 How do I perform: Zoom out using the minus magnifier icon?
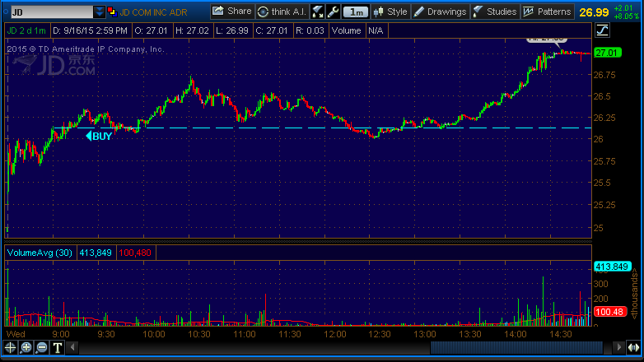pyautogui.click(x=43, y=348)
